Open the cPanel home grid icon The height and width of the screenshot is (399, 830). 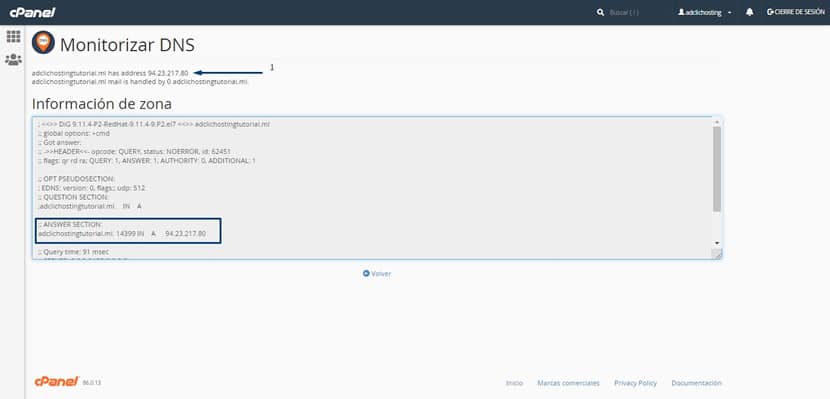13,37
